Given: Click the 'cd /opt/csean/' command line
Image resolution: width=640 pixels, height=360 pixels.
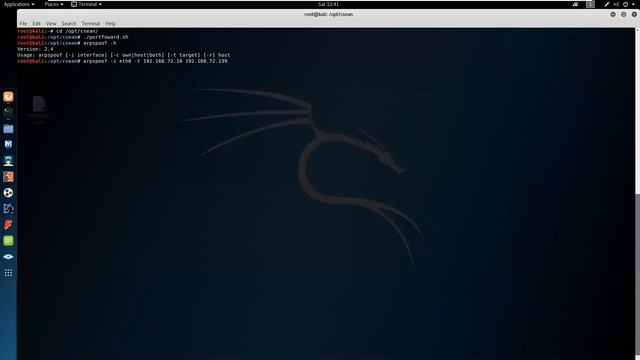Looking at the screenshot, I should pyautogui.click(x=58, y=31).
